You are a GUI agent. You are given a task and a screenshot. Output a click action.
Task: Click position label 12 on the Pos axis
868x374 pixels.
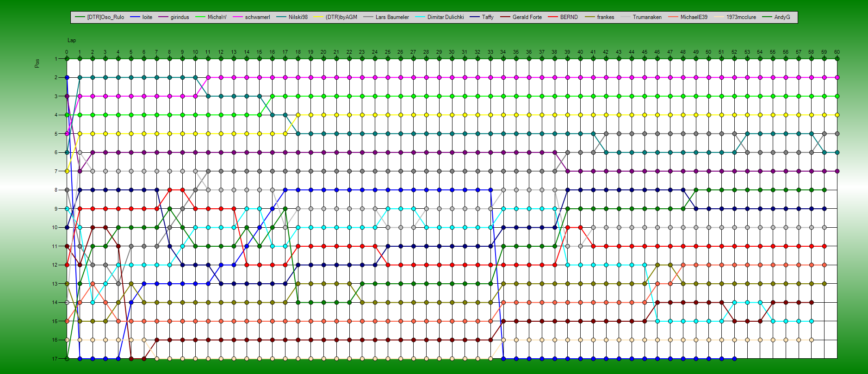pyautogui.click(x=55, y=265)
